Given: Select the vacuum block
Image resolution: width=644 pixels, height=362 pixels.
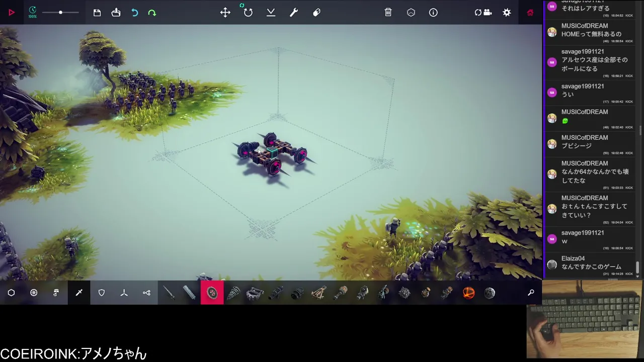Looking at the screenshot, I should point(362,293).
